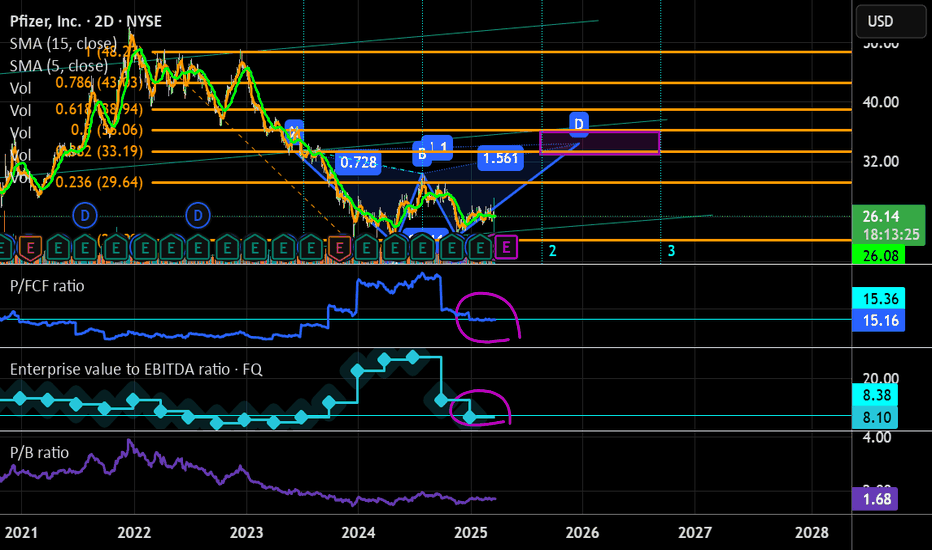This screenshot has width=932, height=550.
Task: Select the blue D pattern point label
Action: (x=579, y=123)
